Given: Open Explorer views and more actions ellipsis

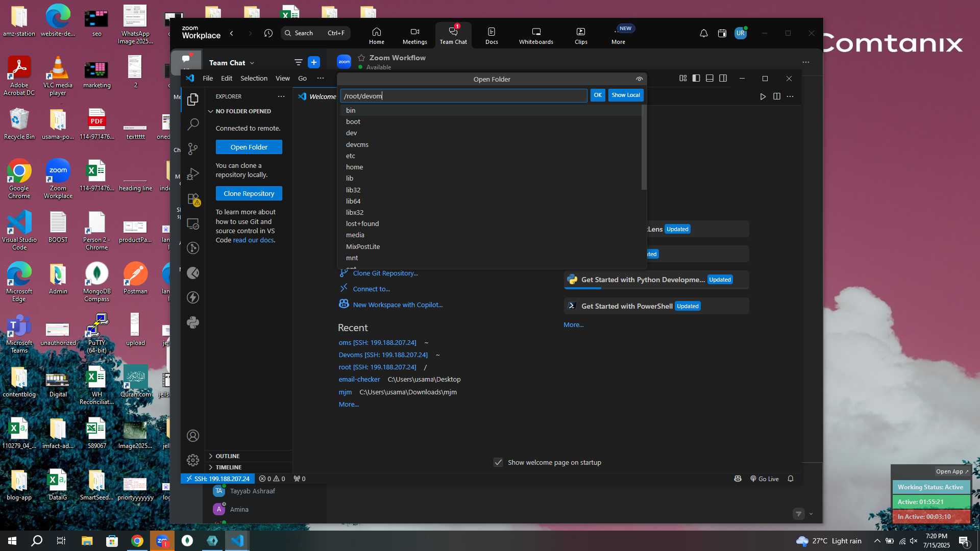Looking at the screenshot, I should 281,96.
